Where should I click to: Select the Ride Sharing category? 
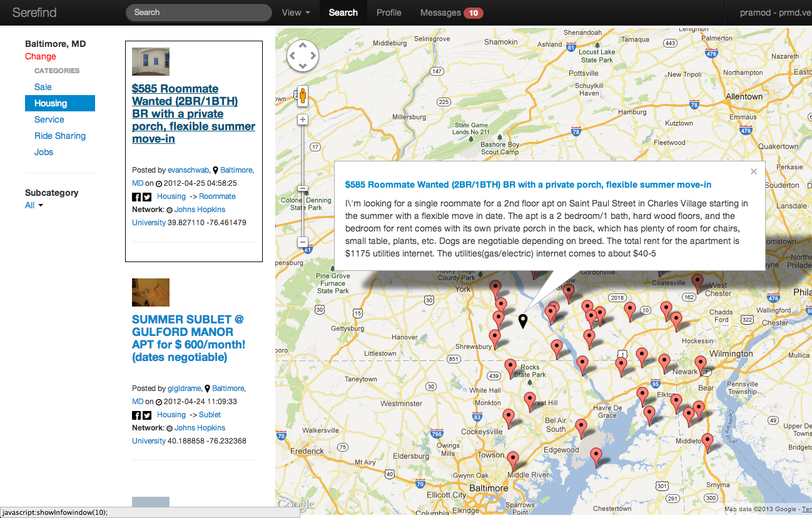(x=59, y=136)
